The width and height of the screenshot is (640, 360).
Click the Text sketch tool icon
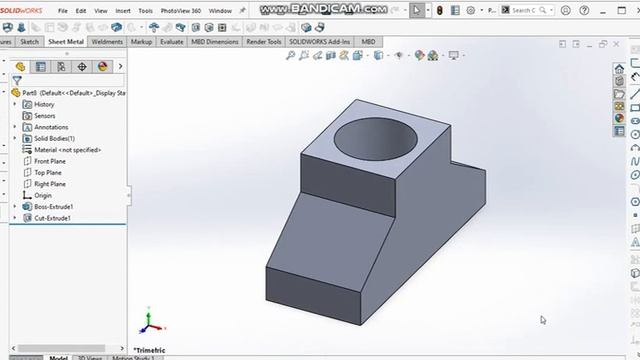pyautogui.click(x=635, y=242)
